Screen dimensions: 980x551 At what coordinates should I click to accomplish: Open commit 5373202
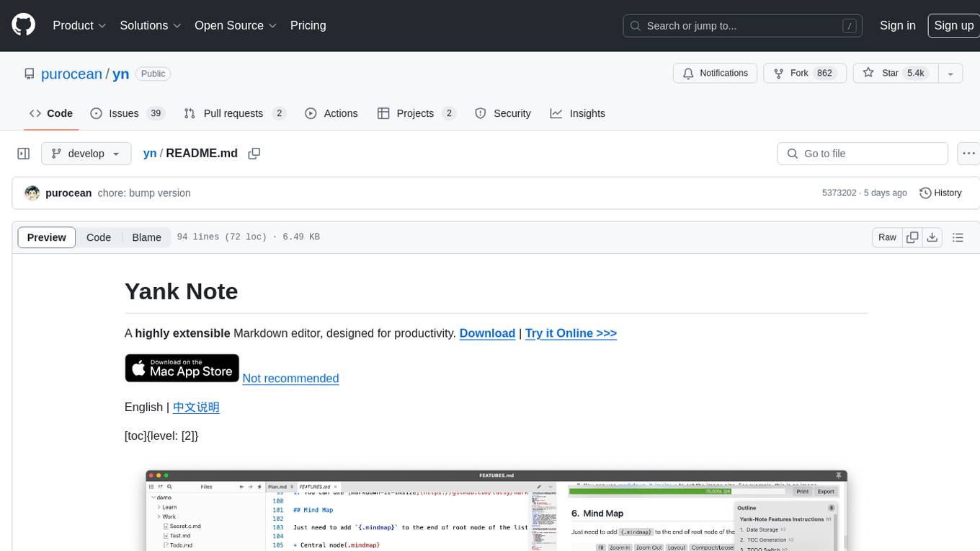point(839,193)
